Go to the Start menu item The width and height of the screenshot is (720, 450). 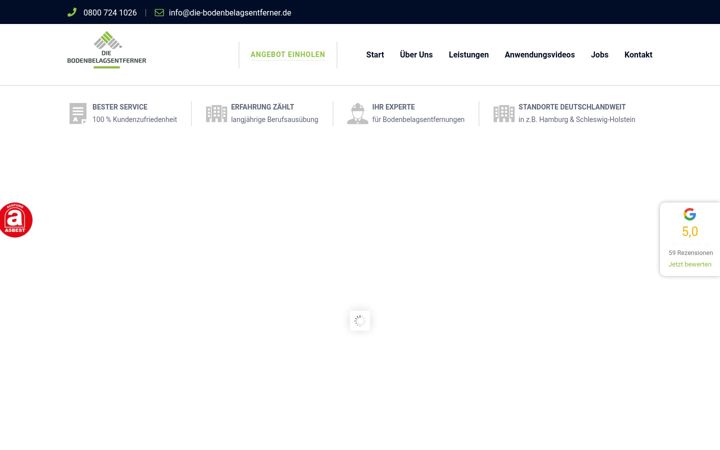click(x=375, y=55)
